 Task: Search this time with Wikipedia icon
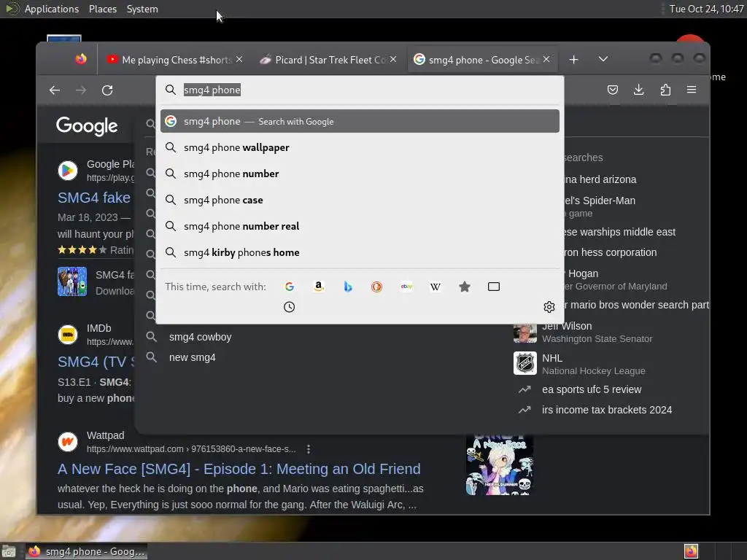click(x=436, y=287)
